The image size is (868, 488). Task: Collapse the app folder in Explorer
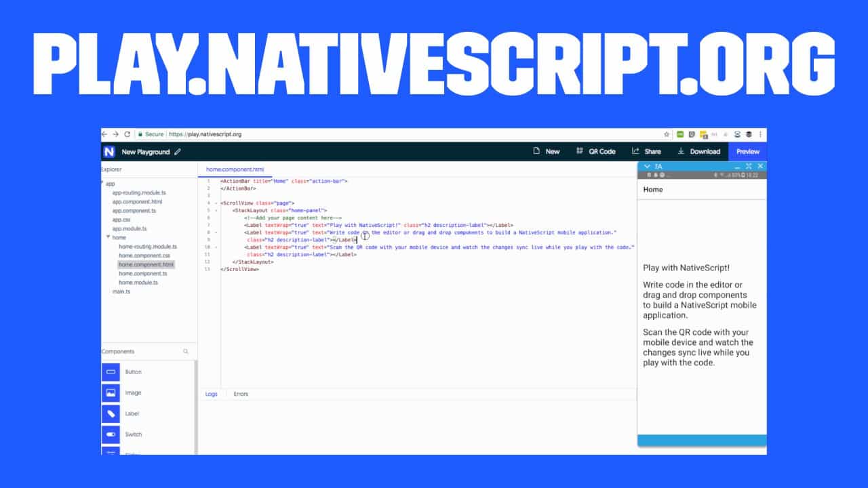pos(102,184)
